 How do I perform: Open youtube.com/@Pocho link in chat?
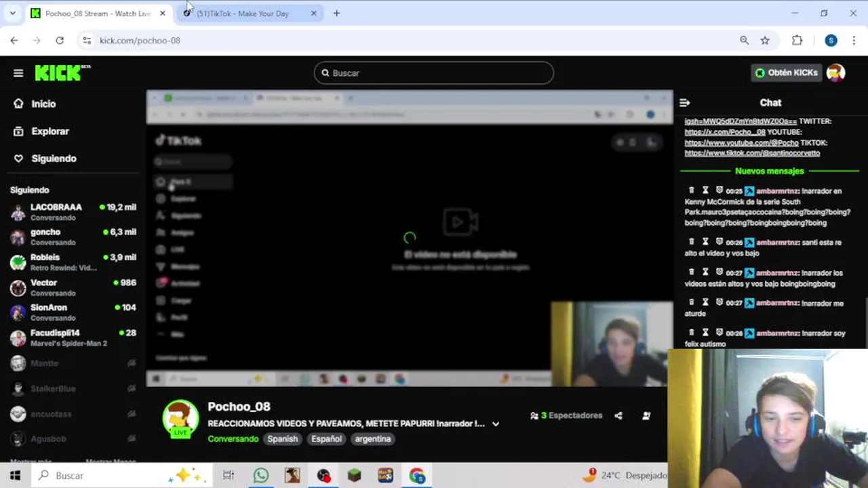click(742, 143)
